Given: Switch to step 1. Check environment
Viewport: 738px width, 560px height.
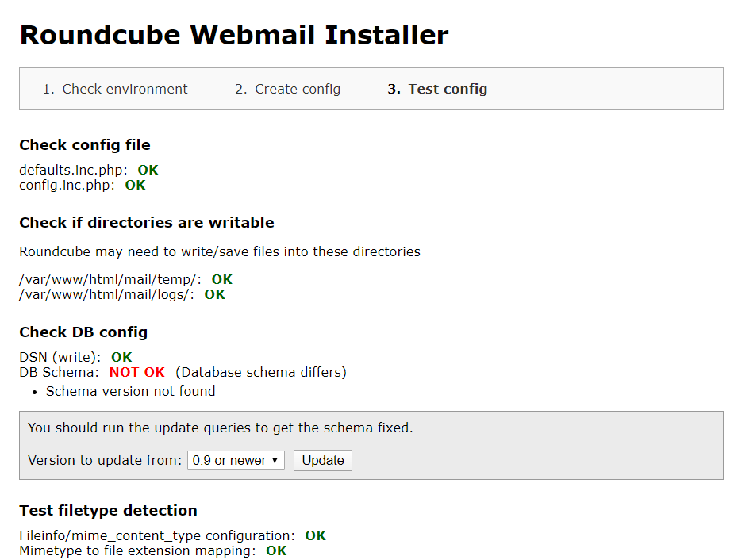Looking at the screenshot, I should pyautogui.click(x=115, y=89).
